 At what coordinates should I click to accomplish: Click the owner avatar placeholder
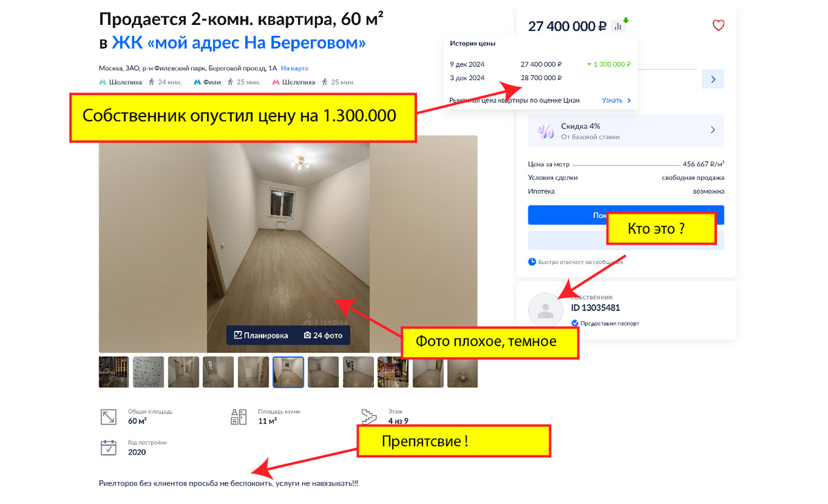click(546, 310)
